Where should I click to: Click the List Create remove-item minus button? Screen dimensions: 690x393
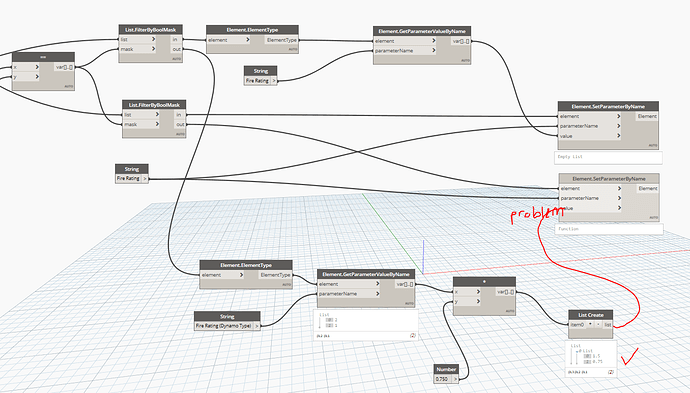pyautogui.click(x=598, y=324)
